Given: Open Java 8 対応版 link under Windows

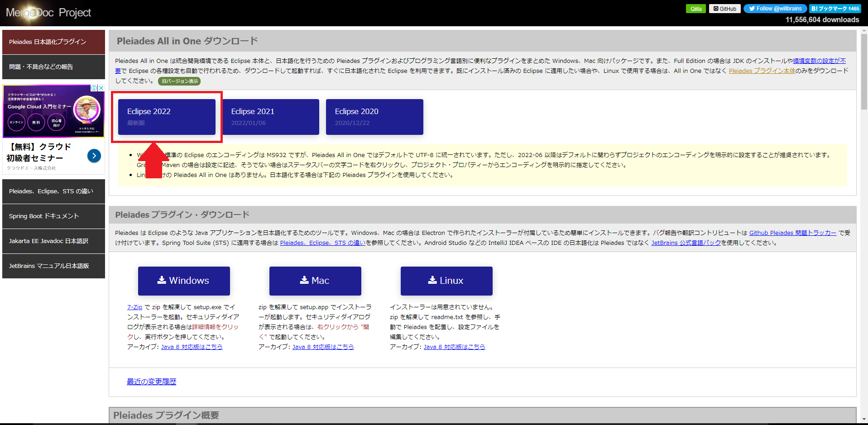Looking at the screenshot, I should (192, 347).
